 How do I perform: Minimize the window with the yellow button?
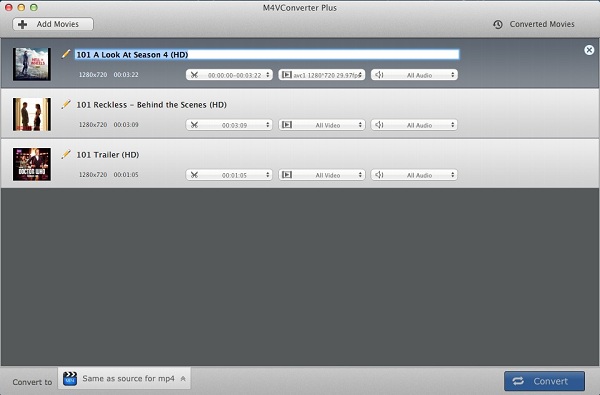coord(21,7)
